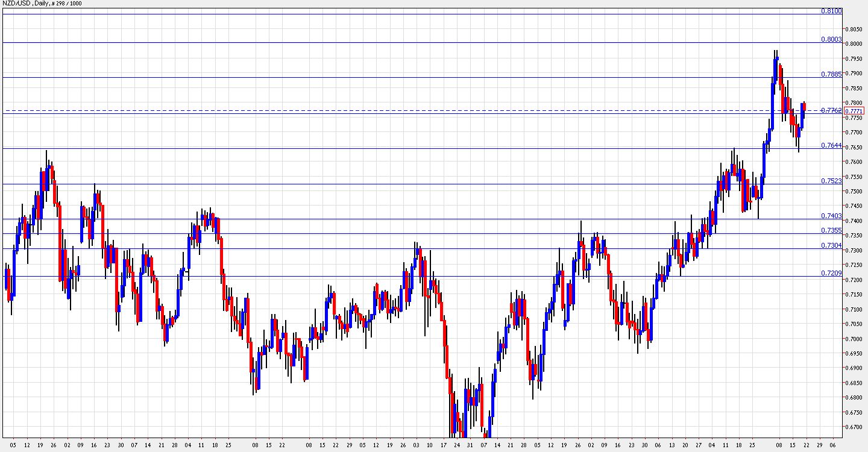Select the 0.7403 line label
The height and width of the screenshot is (452, 868).
click(831, 216)
